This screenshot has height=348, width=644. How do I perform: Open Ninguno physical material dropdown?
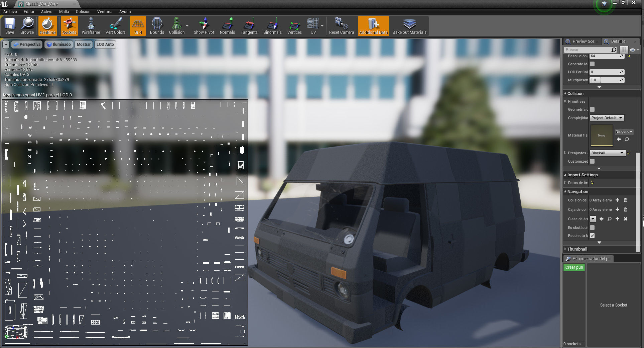point(624,132)
